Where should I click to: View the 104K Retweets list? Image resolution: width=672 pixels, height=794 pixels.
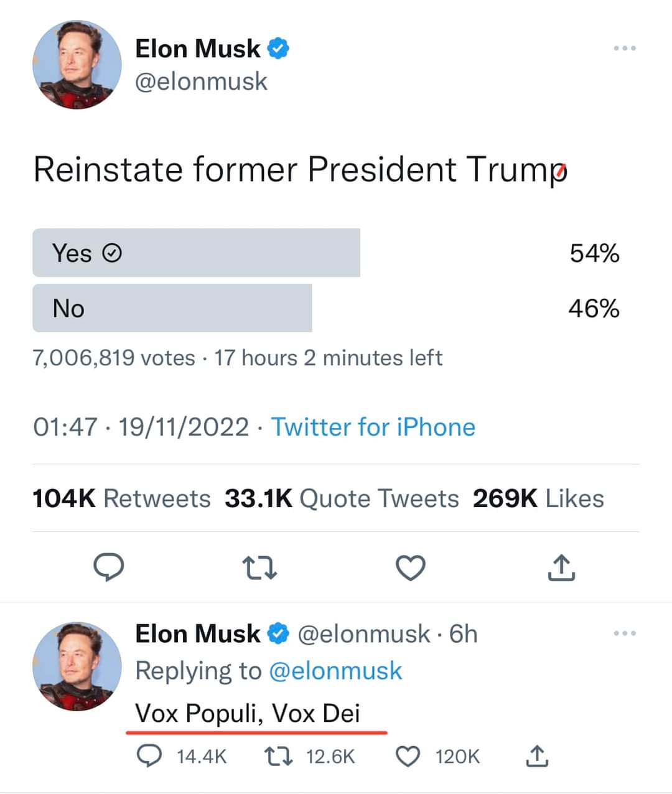tap(121, 498)
